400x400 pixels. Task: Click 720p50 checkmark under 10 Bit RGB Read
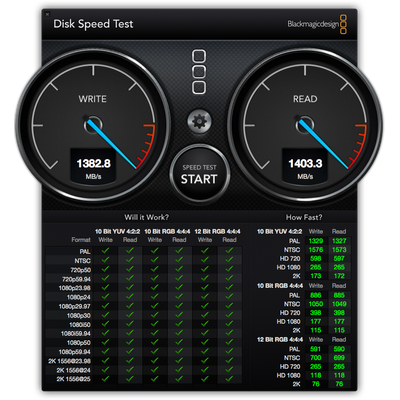pyautogui.click(x=179, y=269)
